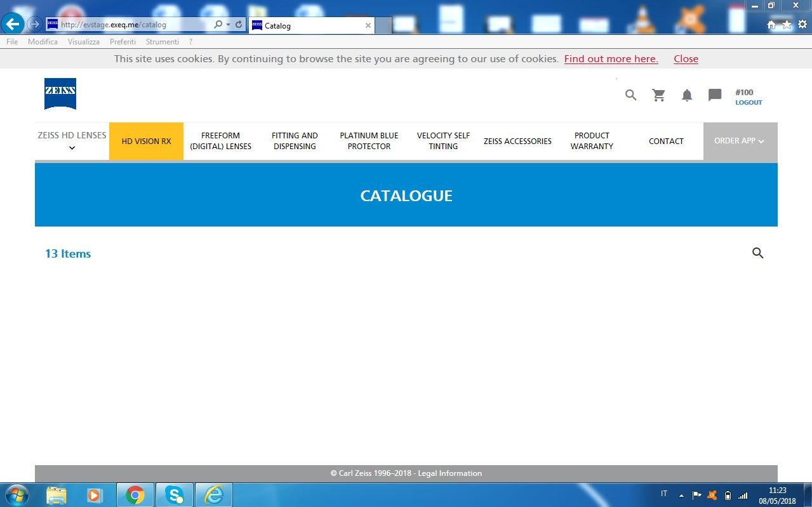Image resolution: width=812 pixels, height=507 pixels.
Task: Click the browser address bar URL field
Action: coord(133,25)
